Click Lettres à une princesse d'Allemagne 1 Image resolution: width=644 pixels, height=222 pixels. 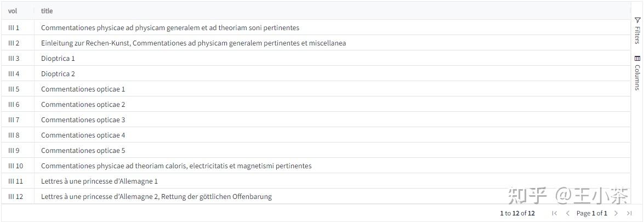point(99,181)
